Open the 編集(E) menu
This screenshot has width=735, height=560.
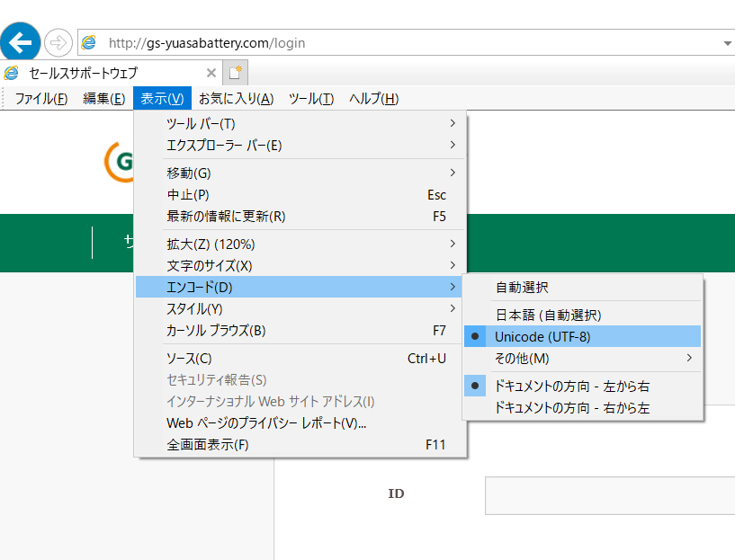pyautogui.click(x=104, y=98)
